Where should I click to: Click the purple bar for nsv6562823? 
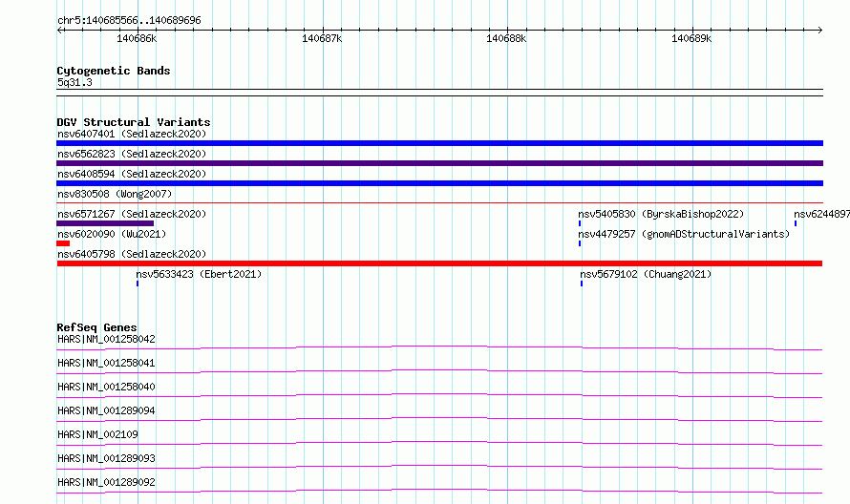coord(439,163)
